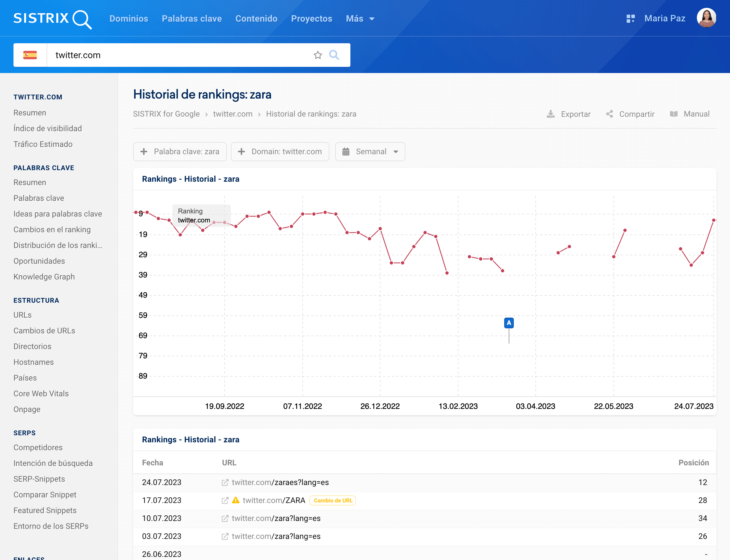Click the calendar icon in Semanal
The image size is (730, 560).
click(346, 152)
